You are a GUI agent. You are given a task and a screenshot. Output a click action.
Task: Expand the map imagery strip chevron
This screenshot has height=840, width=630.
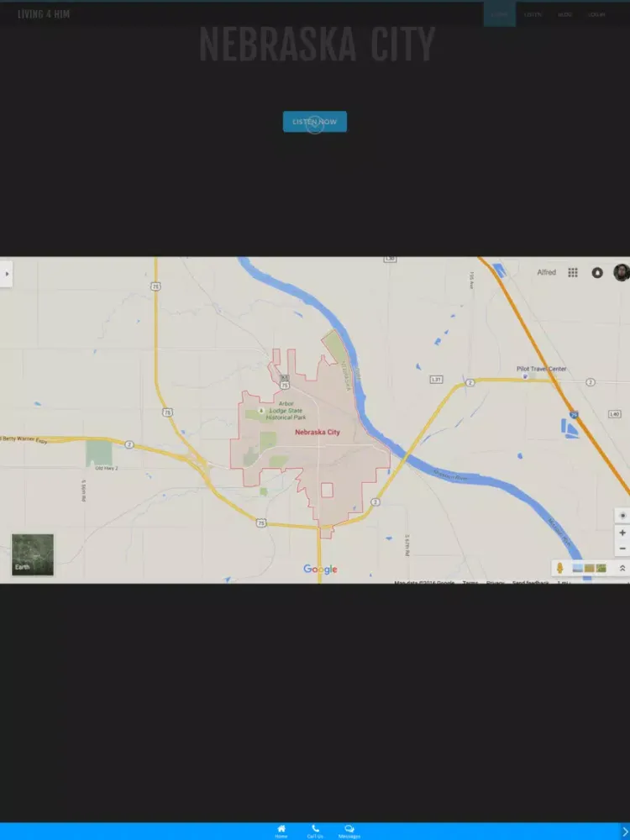tap(622, 569)
